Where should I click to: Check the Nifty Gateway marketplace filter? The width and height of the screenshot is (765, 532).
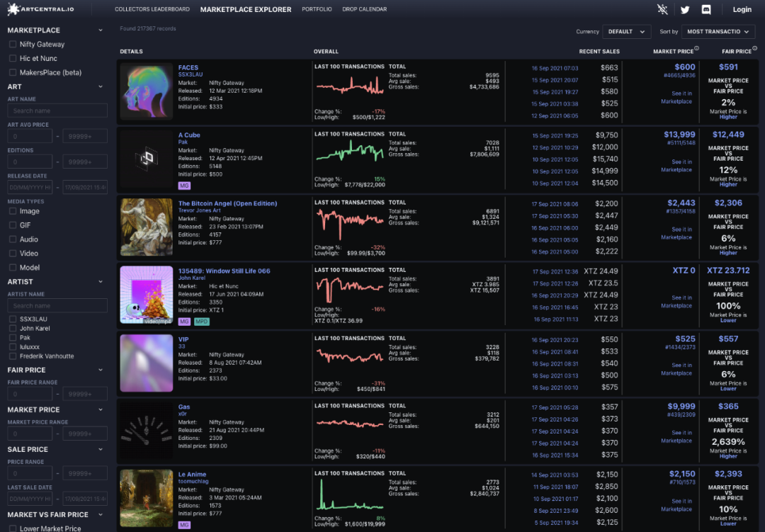pos(13,44)
